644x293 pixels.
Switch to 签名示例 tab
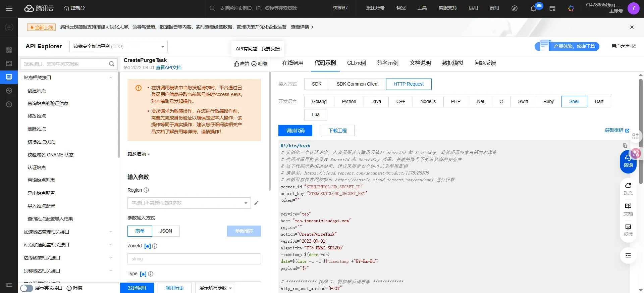tap(388, 63)
